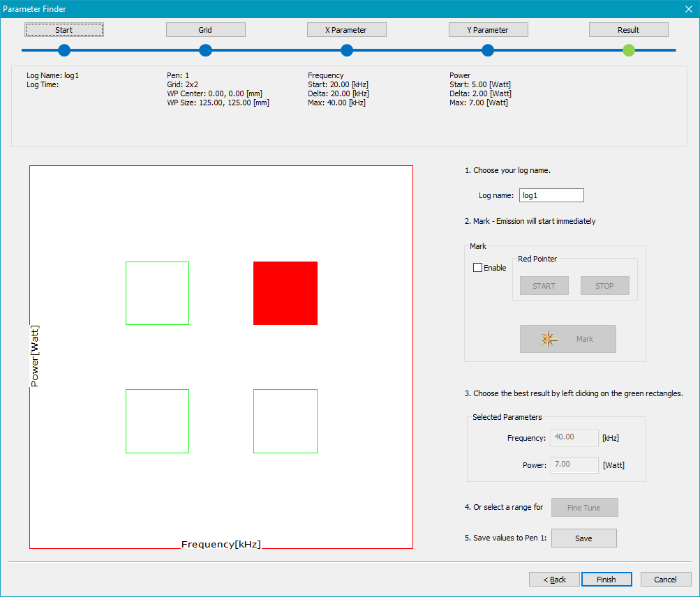Switch to Y Parameter step
This screenshot has height=597, width=700.
click(488, 30)
